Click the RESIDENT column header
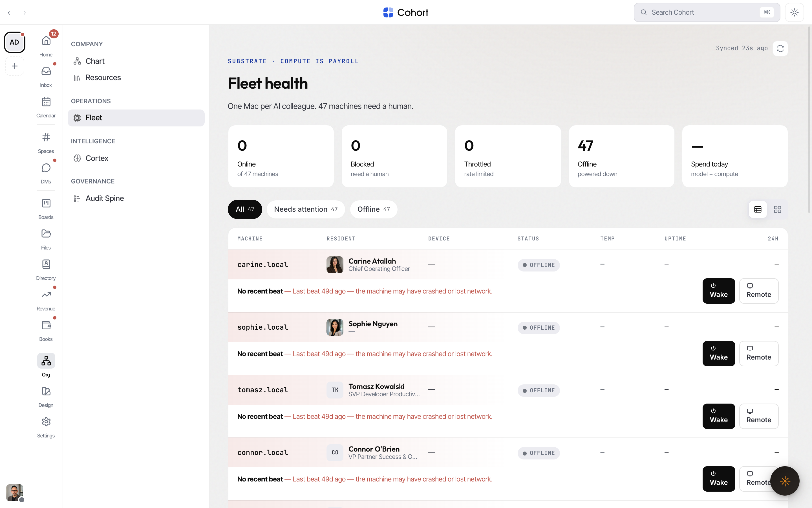The height and width of the screenshot is (508, 812). click(x=341, y=239)
